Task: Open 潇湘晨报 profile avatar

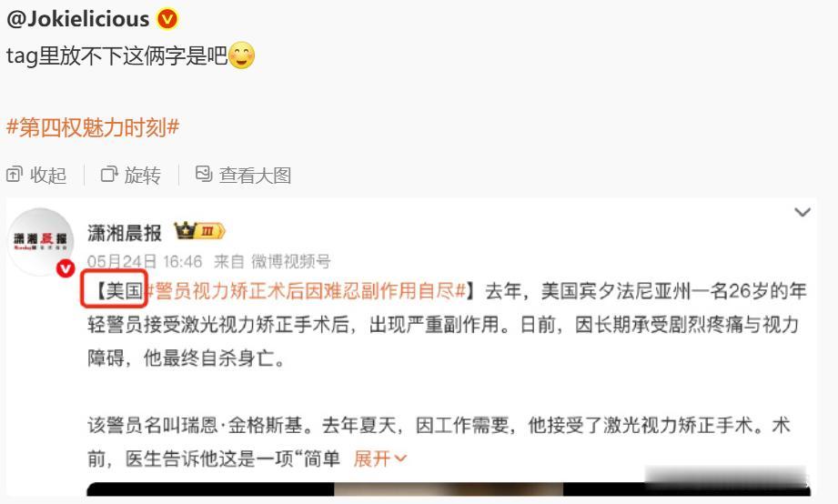Action: tap(41, 241)
